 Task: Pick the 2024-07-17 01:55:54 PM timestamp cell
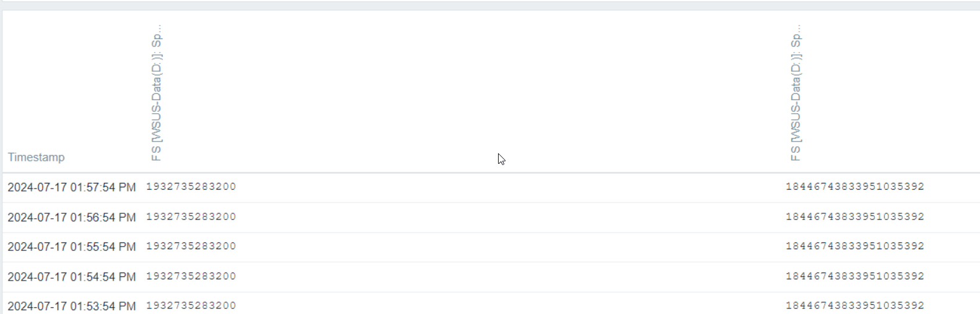tap(72, 247)
